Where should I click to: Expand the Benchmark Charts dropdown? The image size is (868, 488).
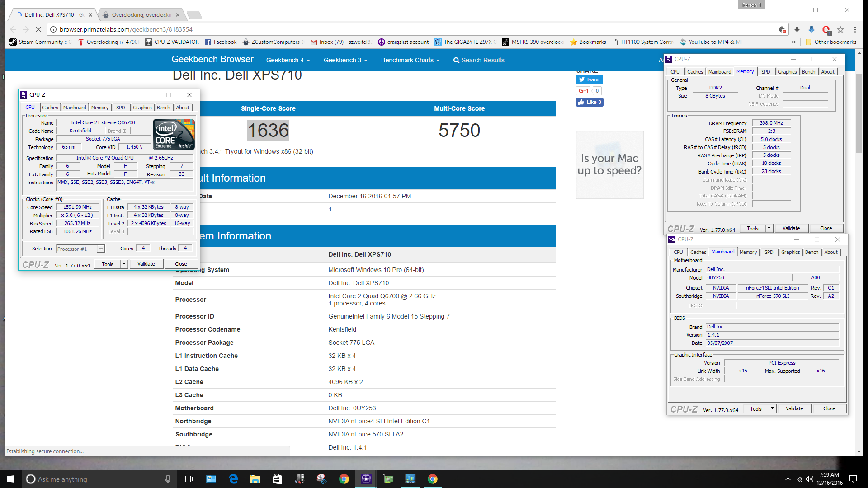coord(410,60)
